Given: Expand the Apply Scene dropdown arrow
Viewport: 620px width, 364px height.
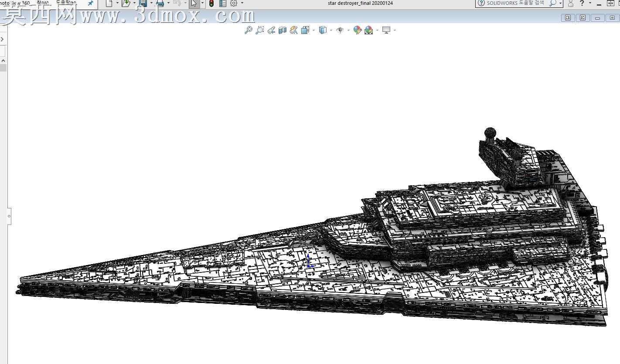Looking at the screenshot, I should 377,30.
